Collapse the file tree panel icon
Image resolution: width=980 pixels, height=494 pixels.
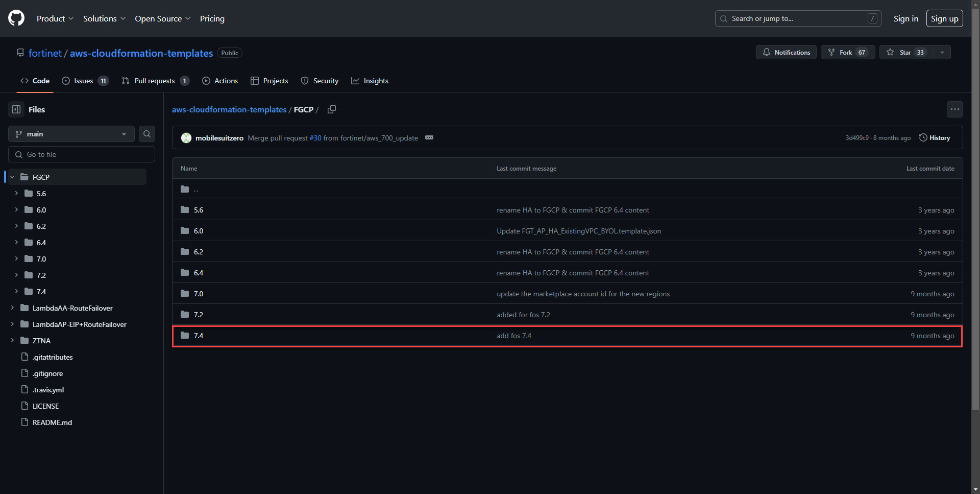(16, 109)
